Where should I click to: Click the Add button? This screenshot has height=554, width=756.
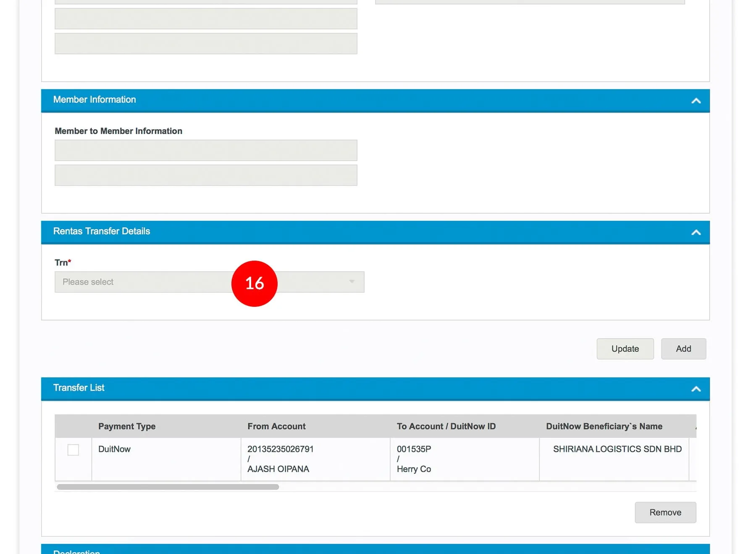(683, 349)
